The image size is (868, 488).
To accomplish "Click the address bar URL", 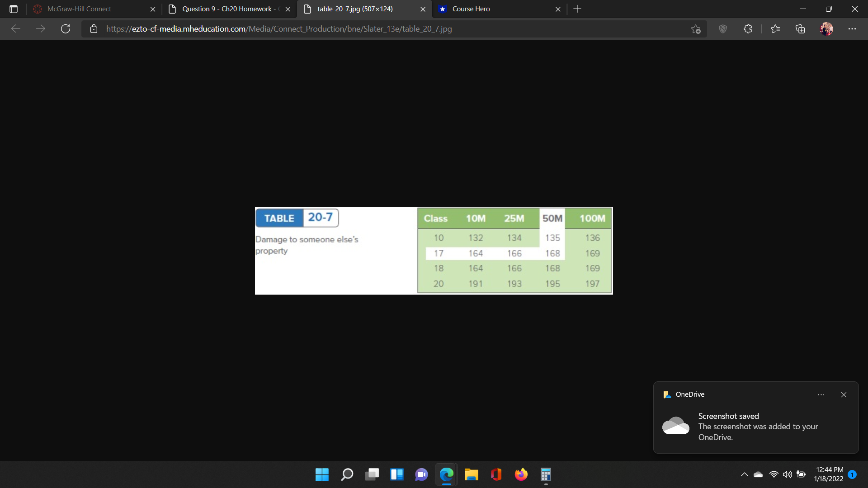I will click(x=278, y=28).
